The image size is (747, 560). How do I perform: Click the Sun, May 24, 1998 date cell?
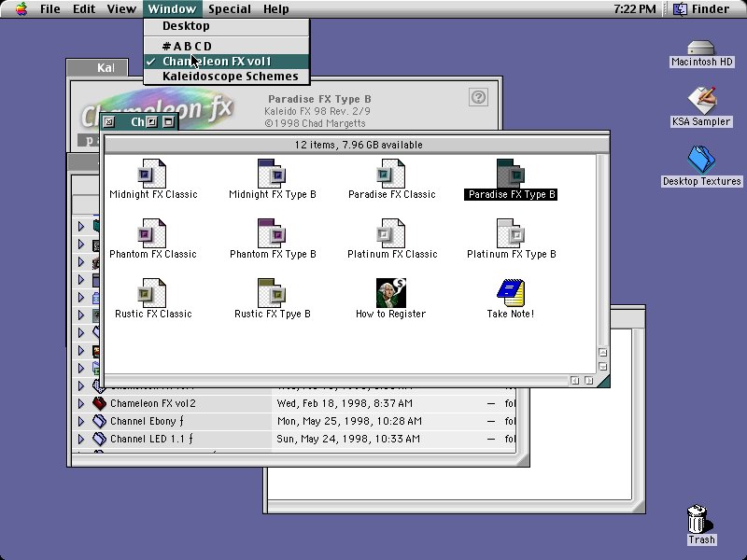pyautogui.click(x=348, y=439)
